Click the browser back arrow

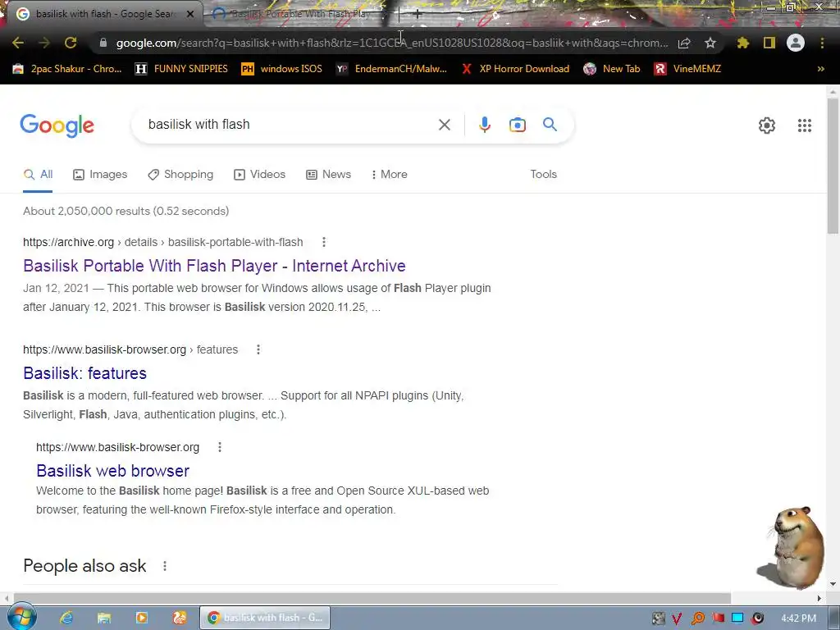click(18, 43)
